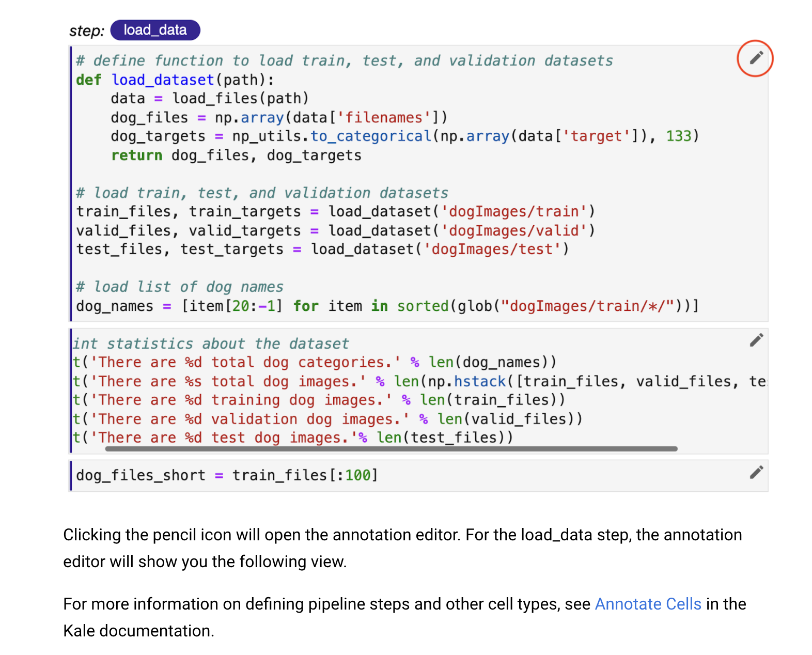Click the italic 'step:' label
This screenshot has width=812, height=655.
pyautogui.click(x=87, y=31)
